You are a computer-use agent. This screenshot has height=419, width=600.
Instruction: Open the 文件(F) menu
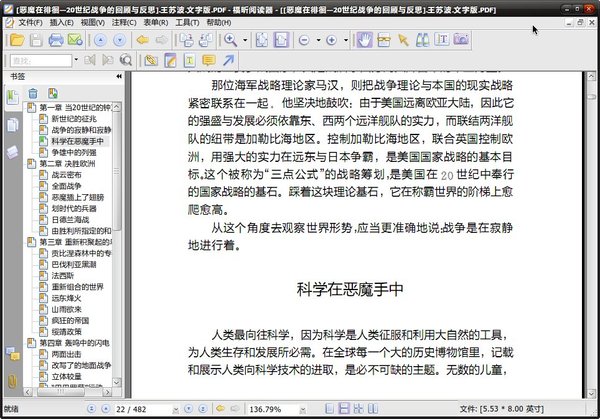30,23
